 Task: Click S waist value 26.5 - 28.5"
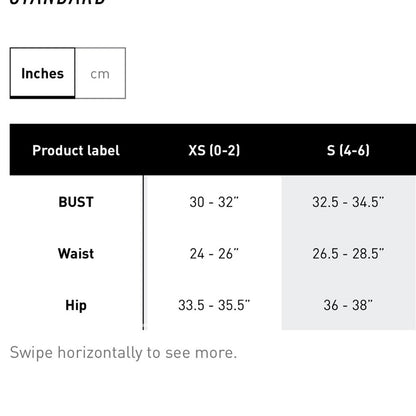pyautogui.click(x=348, y=254)
